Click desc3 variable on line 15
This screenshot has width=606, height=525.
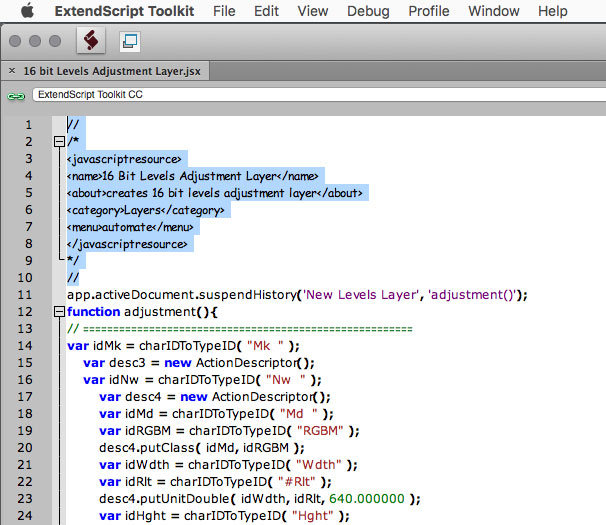(128, 363)
